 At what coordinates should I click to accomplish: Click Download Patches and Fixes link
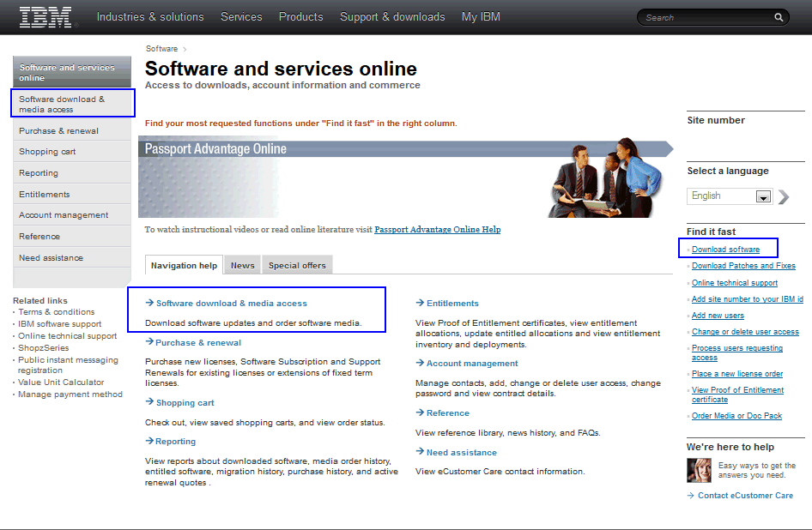pyautogui.click(x=743, y=266)
